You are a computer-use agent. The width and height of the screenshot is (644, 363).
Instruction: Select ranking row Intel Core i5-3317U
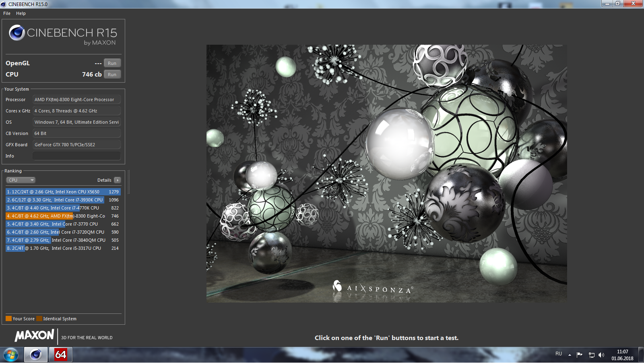[x=63, y=248]
